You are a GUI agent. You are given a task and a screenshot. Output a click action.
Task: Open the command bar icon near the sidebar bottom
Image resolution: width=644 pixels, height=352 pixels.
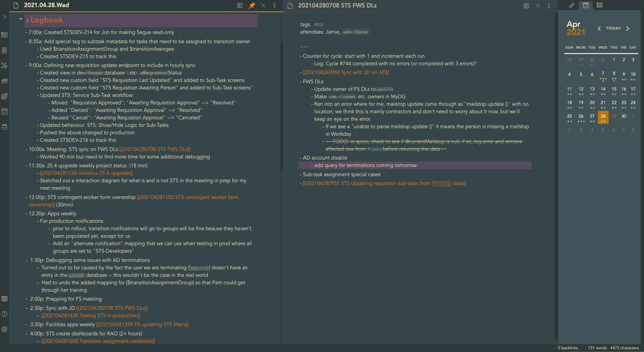(x=4, y=299)
